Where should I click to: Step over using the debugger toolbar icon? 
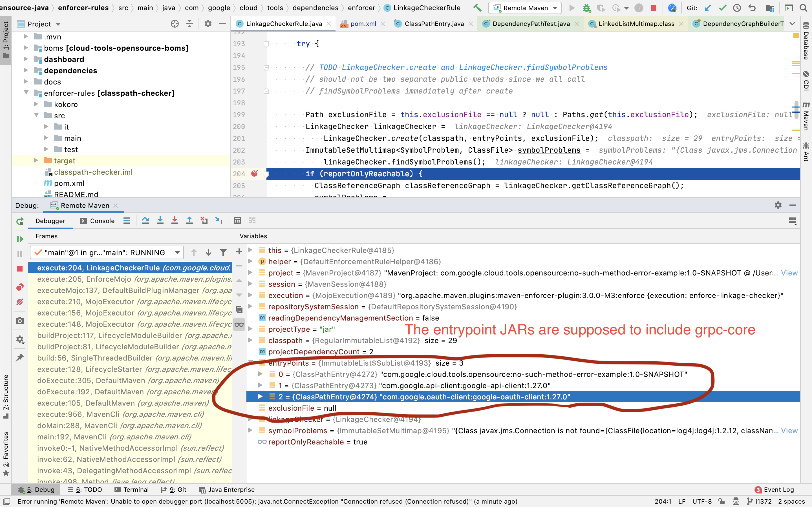point(145,220)
